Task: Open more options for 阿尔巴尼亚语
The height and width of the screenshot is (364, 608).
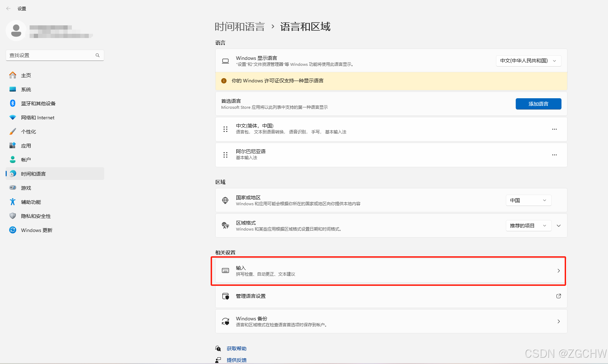Action: [554, 155]
